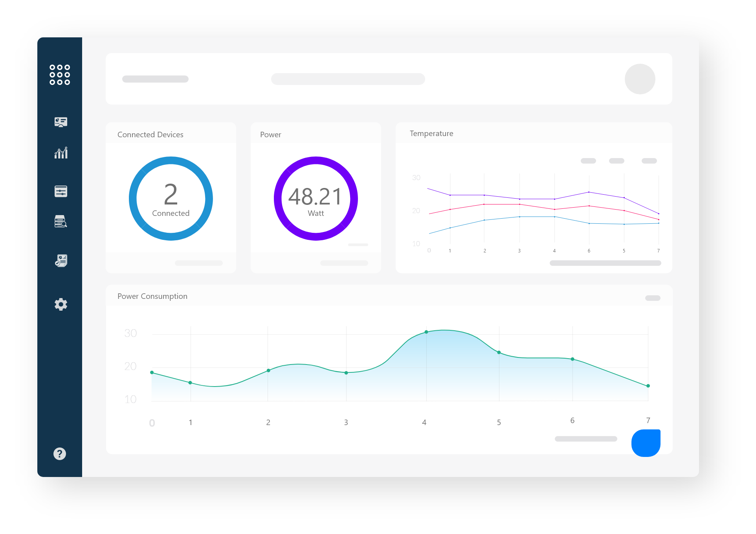Image resolution: width=756 pixels, height=534 pixels.
Task: Click the blue floating action button
Action: (x=646, y=443)
